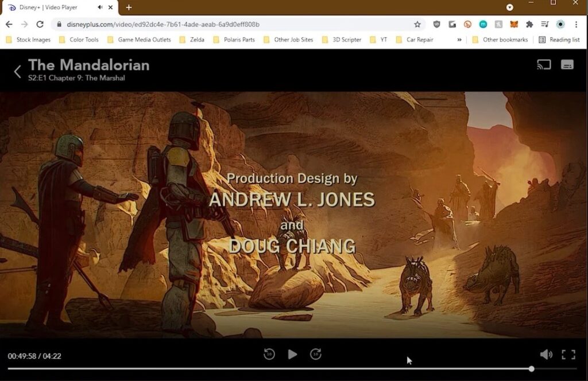588x381 pixels.
Task: Open 3D Scripter bookmark folder
Action: [x=342, y=40]
